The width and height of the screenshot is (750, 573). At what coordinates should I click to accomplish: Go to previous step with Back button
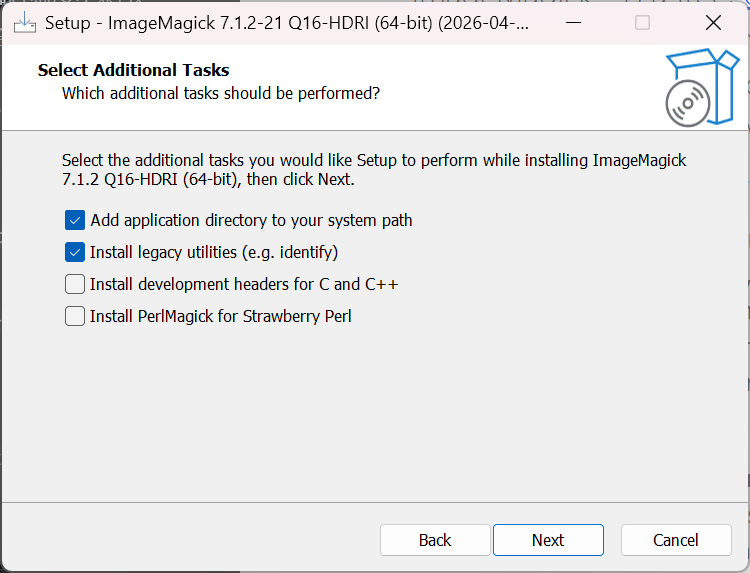[435, 540]
